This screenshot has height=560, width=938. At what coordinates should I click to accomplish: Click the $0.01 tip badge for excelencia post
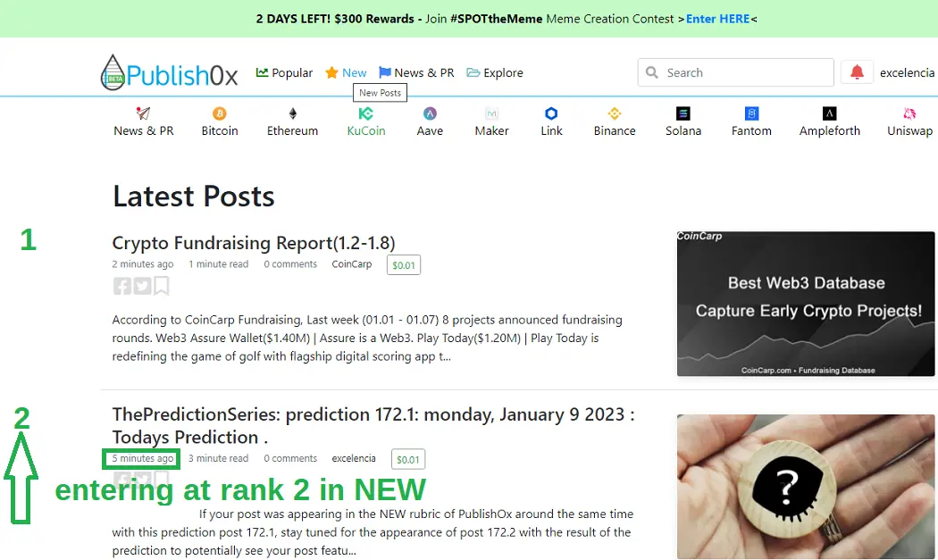pyautogui.click(x=408, y=459)
